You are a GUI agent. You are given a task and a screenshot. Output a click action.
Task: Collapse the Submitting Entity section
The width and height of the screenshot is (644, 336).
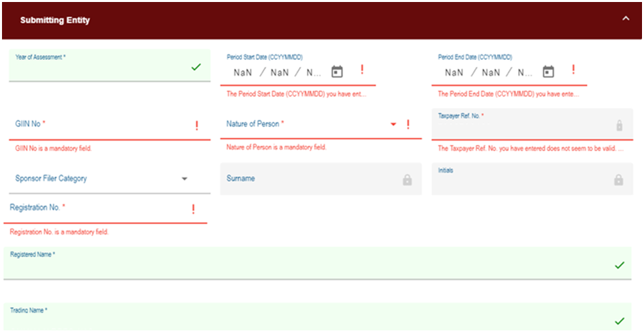click(626, 19)
